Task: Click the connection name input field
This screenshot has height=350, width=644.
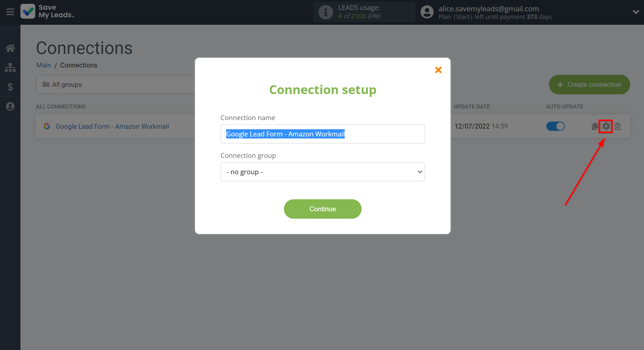Action: (323, 134)
